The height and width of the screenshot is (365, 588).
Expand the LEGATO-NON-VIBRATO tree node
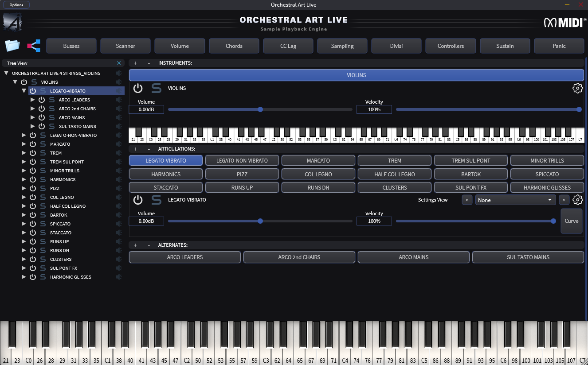pos(24,135)
